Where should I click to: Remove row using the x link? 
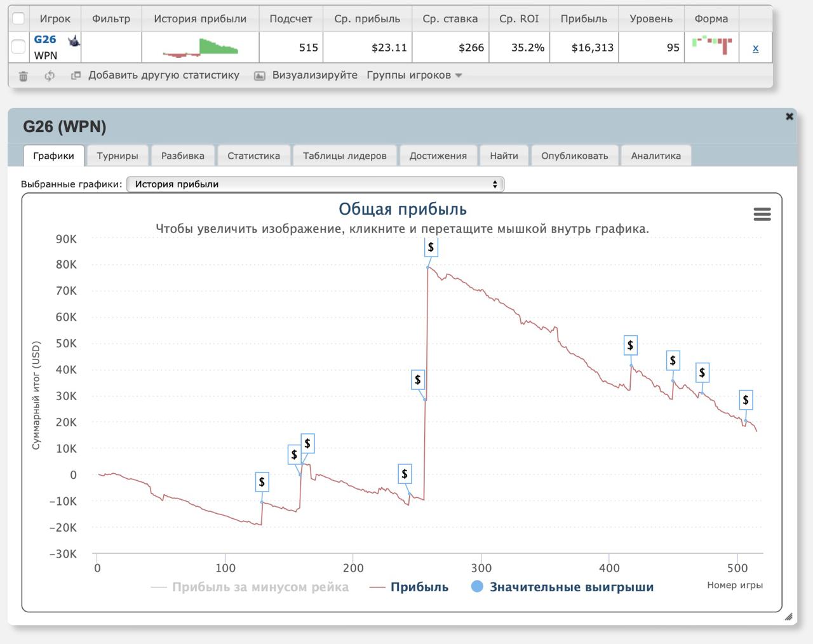pyautogui.click(x=755, y=48)
